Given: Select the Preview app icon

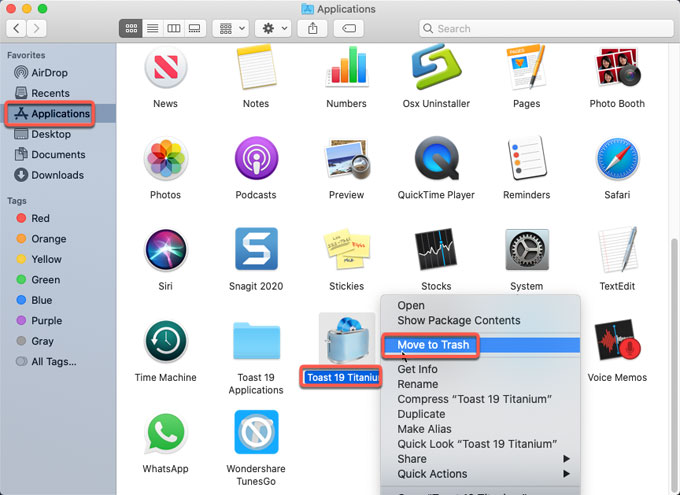Looking at the screenshot, I should pos(347,159).
